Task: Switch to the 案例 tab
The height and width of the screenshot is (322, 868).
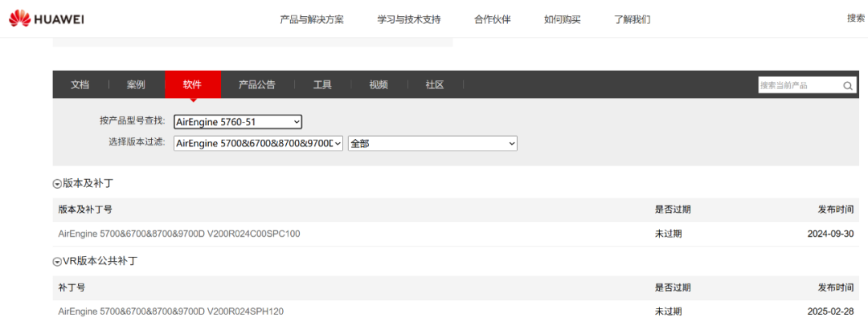Action: 136,85
